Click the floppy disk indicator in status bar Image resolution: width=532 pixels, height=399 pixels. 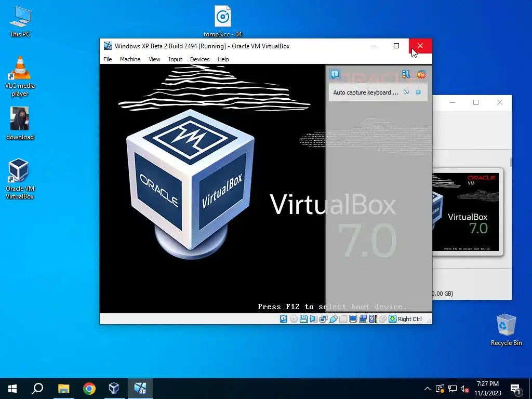pos(303,319)
